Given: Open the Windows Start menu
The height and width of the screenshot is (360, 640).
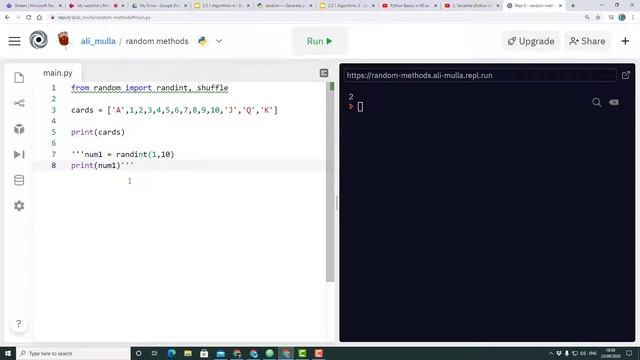Looking at the screenshot, I should pyautogui.click(x=8, y=353).
